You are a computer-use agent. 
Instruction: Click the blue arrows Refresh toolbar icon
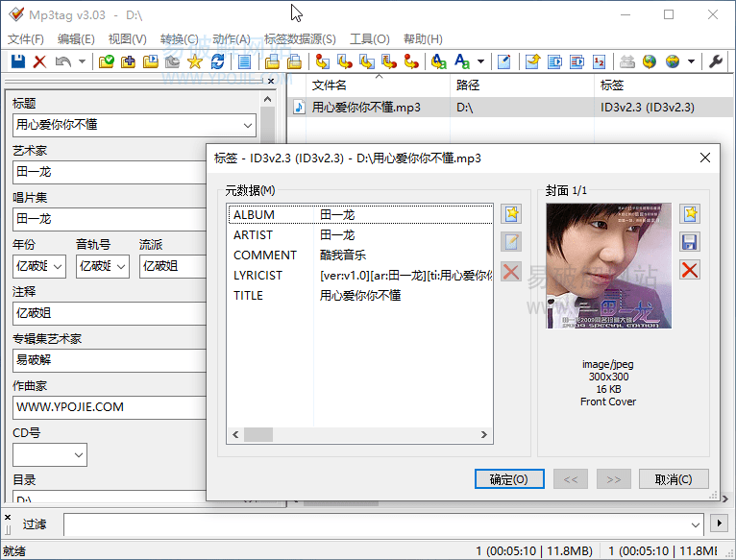tap(217, 61)
